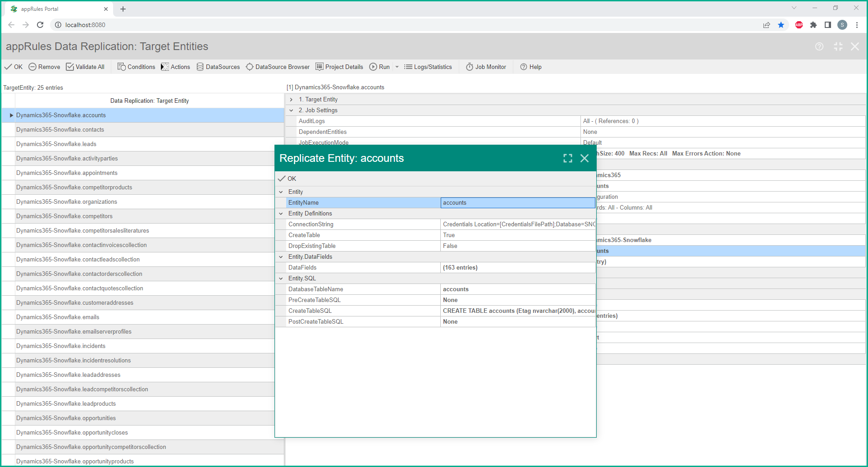Open the Conditions toolbar item
This screenshot has width=868, height=467.
pos(136,67)
